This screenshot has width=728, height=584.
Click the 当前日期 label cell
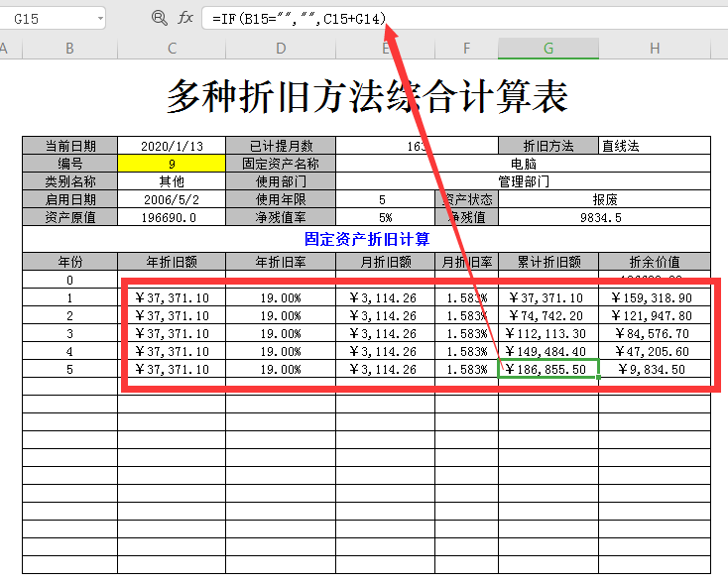tap(69, 146)
